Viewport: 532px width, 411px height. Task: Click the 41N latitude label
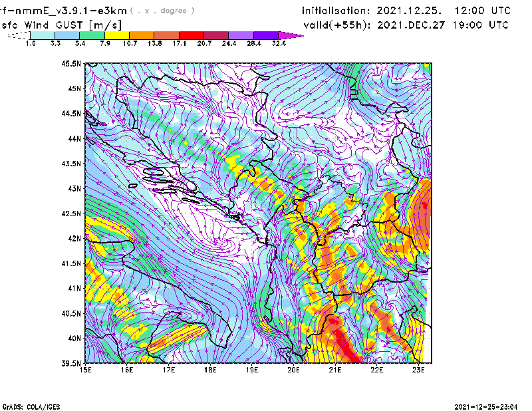pos(74,289)
